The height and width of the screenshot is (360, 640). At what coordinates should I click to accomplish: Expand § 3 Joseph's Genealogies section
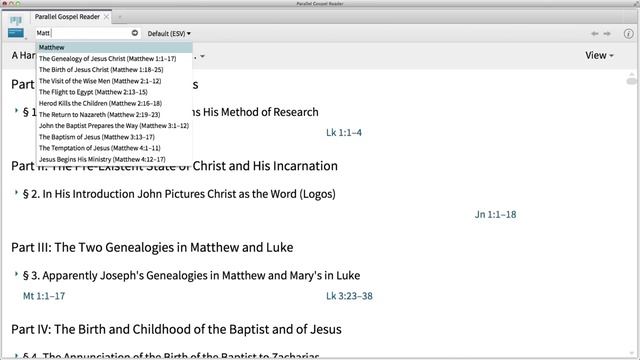(16, 274)
